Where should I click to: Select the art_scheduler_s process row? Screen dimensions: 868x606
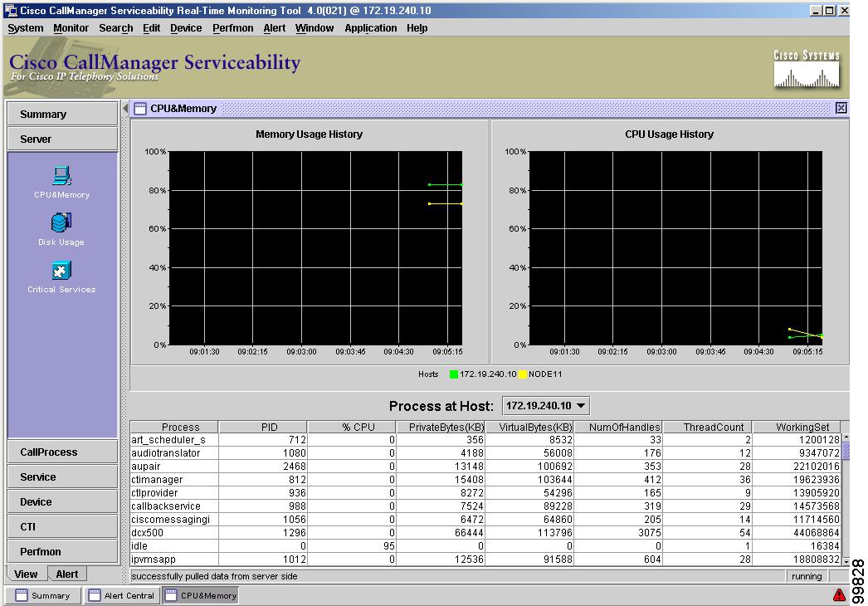pyautogui.click(x=485, y=440)
